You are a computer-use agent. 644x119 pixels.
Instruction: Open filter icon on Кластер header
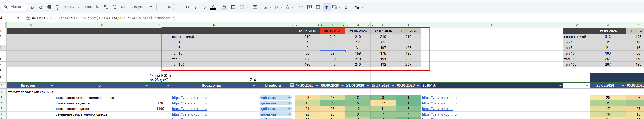(52, 85)
